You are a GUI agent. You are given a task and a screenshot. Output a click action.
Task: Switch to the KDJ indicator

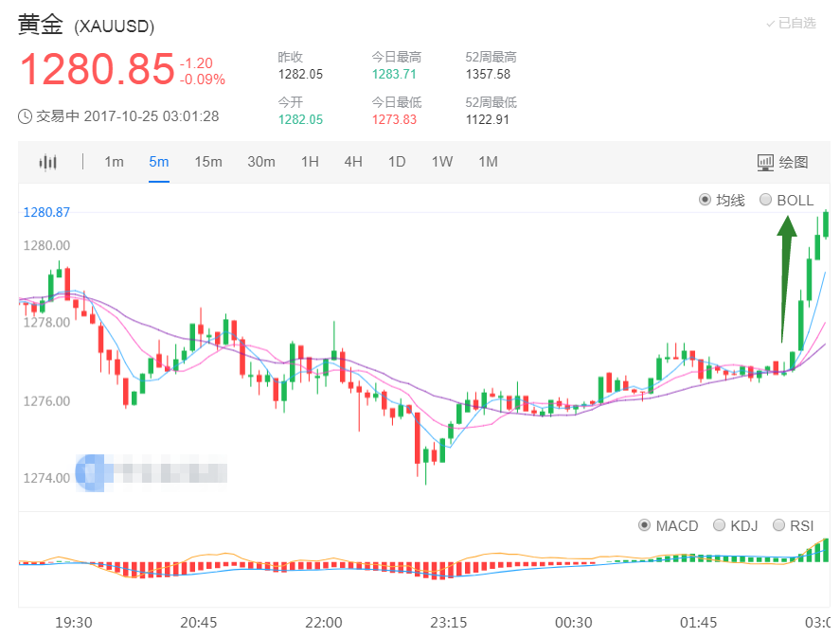click(x=719, y=525)
